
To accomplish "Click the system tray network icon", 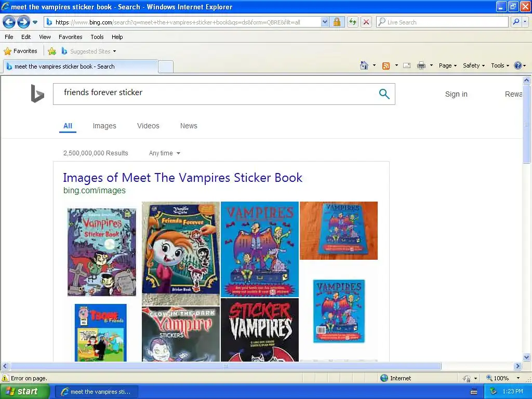I will 494,392.
